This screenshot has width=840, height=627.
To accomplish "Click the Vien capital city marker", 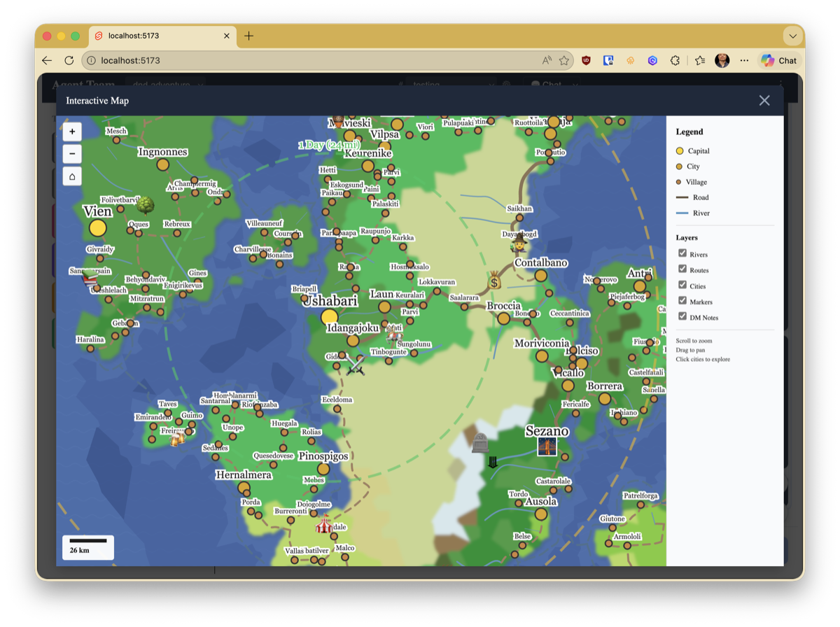I will point(98,228).
